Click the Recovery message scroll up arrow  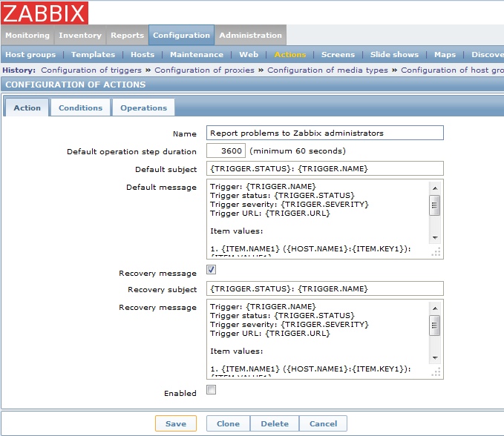435,308
